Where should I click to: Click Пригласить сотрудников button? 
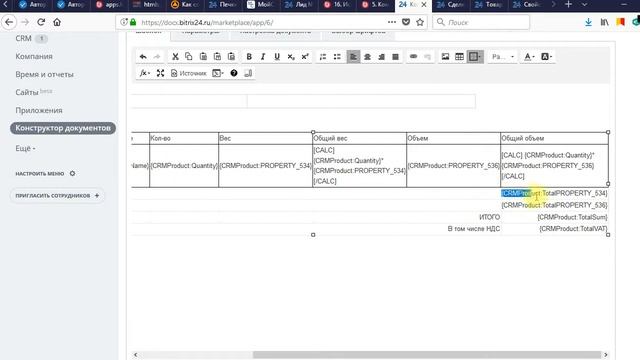pos(57,196)
